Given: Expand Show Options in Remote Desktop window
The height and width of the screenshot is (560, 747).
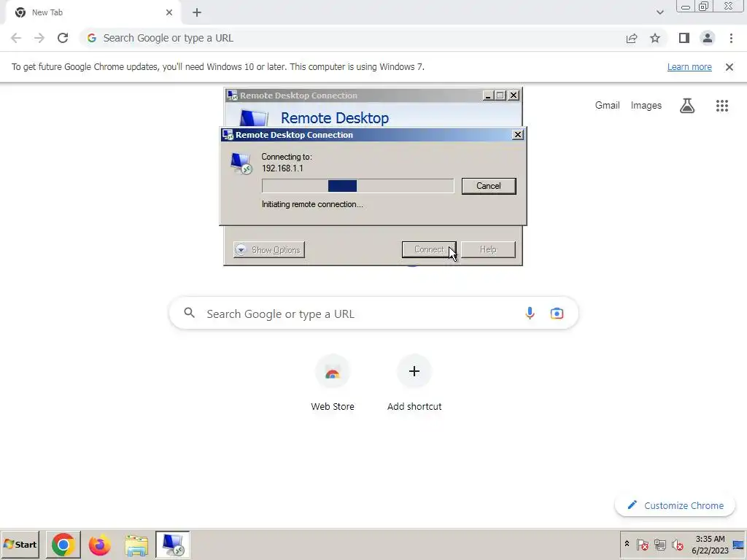Looking at the screenshot, I should [x=269, y=249].
